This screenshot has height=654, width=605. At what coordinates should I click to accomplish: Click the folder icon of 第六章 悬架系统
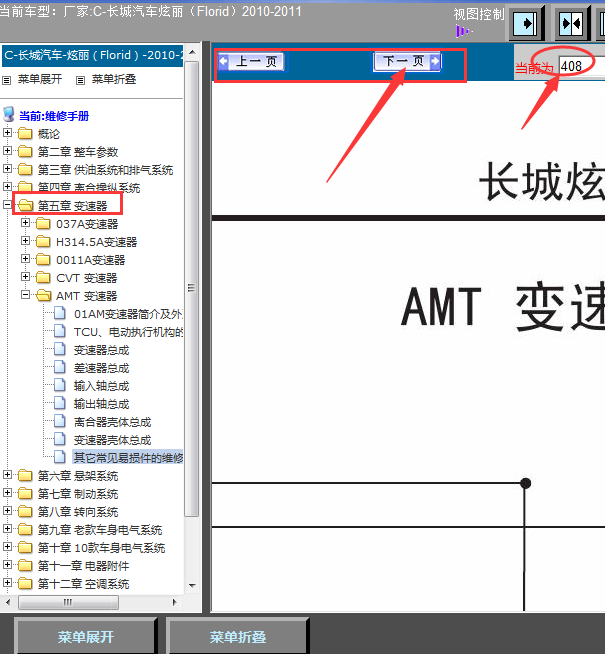(25, 475)
